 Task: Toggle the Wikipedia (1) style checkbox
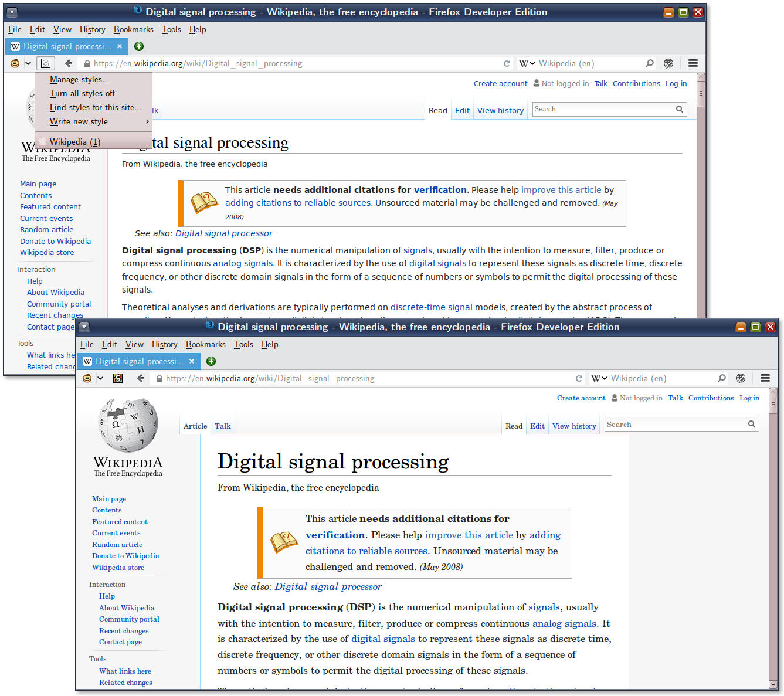click(42, 142)
